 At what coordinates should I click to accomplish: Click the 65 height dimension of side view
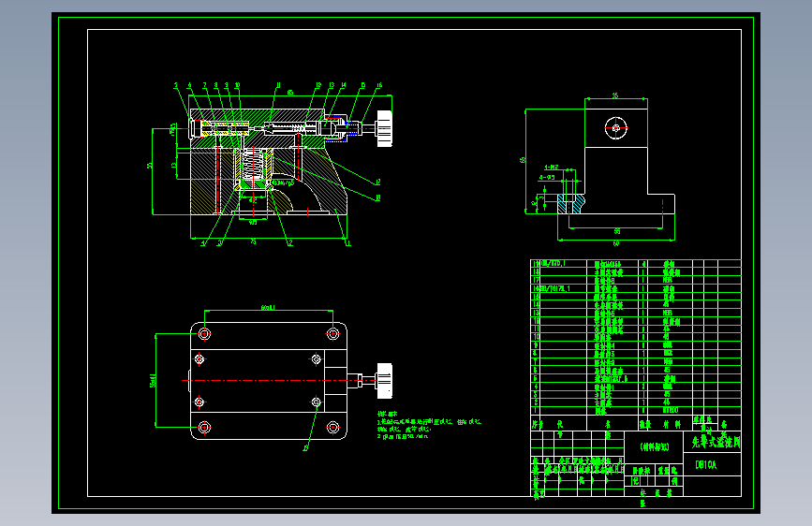[x=522, y=160]
